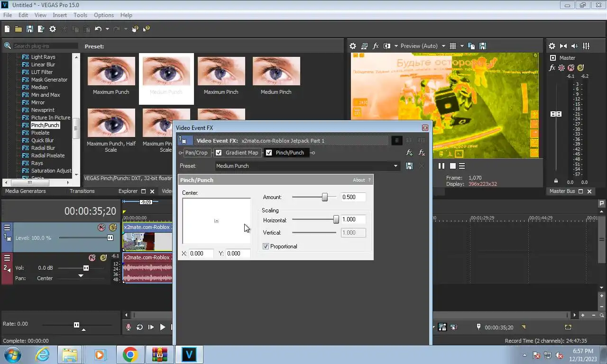This screenshot has height=364, width=607.
Task: Uncheck the Proportional scaling checkbox
Action: click(266, 246)
